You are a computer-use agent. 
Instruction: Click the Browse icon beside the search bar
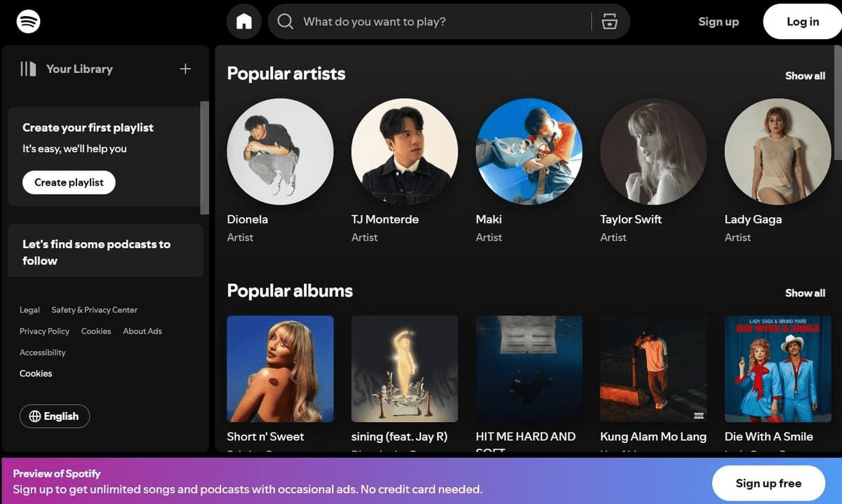[x=610, y=21]
